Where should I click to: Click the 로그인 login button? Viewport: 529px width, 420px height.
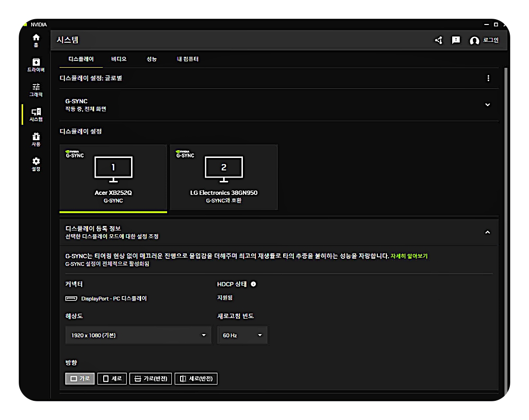click(x=491, y=40)
